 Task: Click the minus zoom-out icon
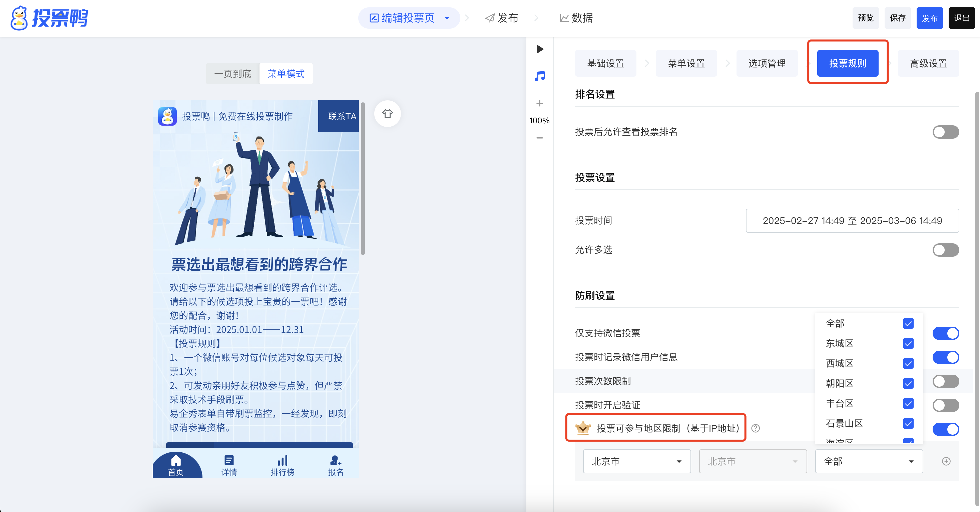pos(539,138)
